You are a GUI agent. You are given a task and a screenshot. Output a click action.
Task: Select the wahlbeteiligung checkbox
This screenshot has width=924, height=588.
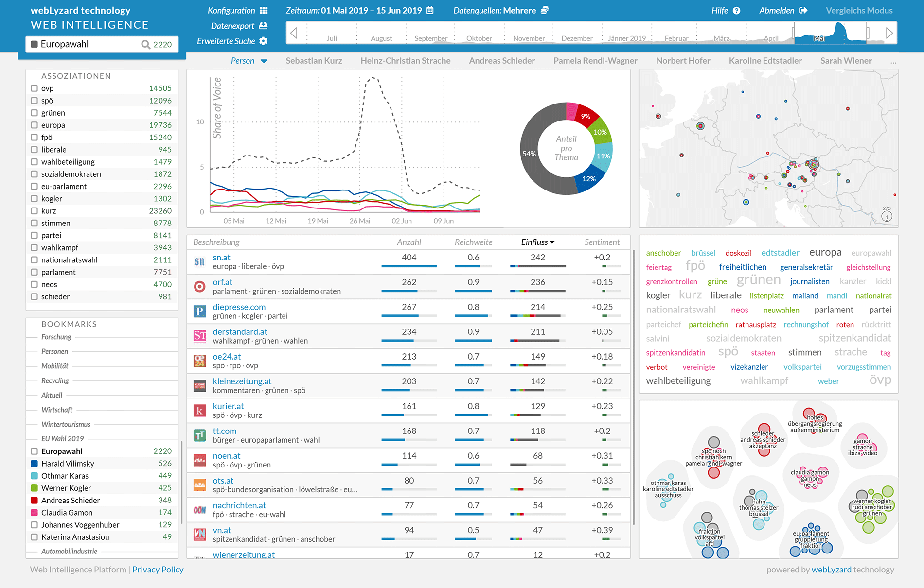34,162
